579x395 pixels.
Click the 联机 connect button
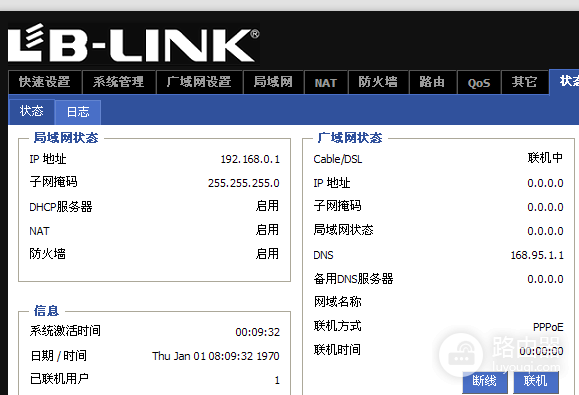pyautogui.click(x=536, y=381)
